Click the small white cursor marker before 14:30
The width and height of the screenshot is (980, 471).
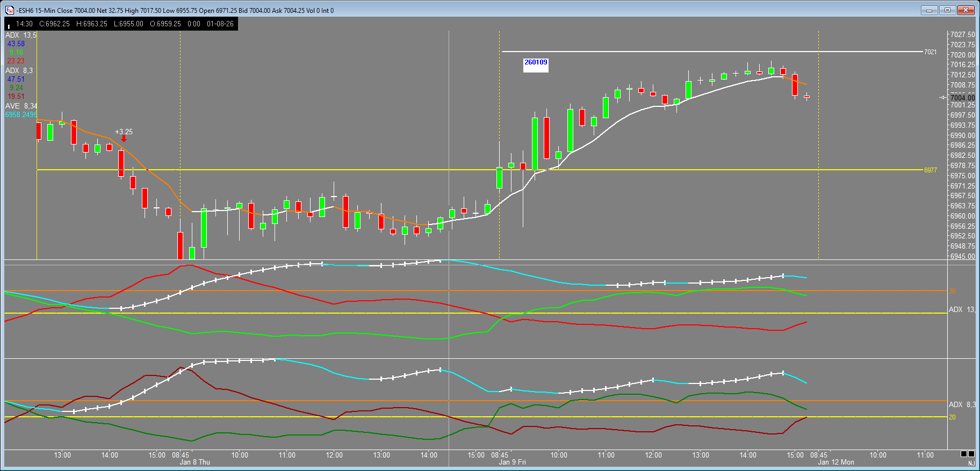[x=9, y=25]
